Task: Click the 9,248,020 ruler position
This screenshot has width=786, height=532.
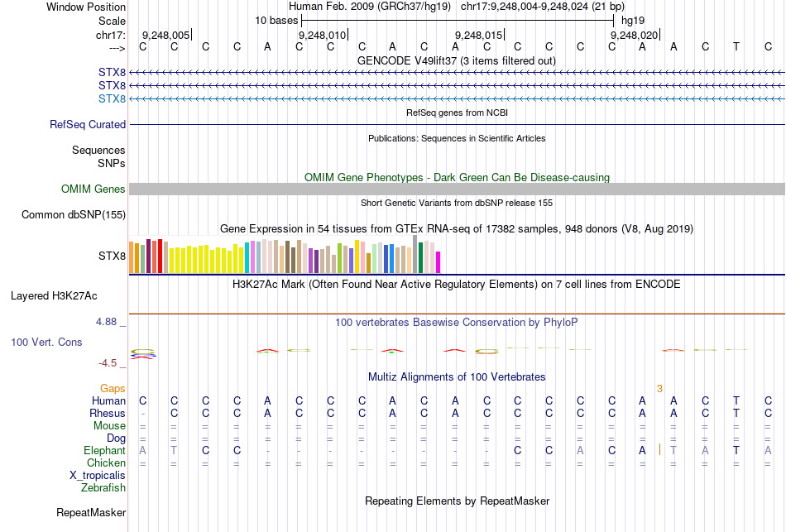Action: [634, 35]
